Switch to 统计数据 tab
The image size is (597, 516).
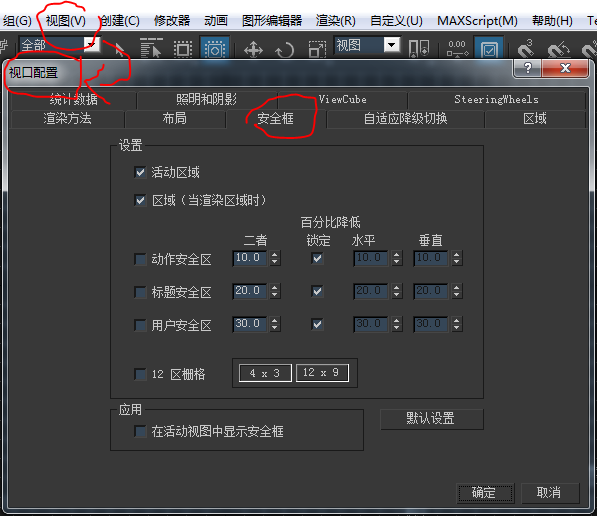tap(74, 100)
